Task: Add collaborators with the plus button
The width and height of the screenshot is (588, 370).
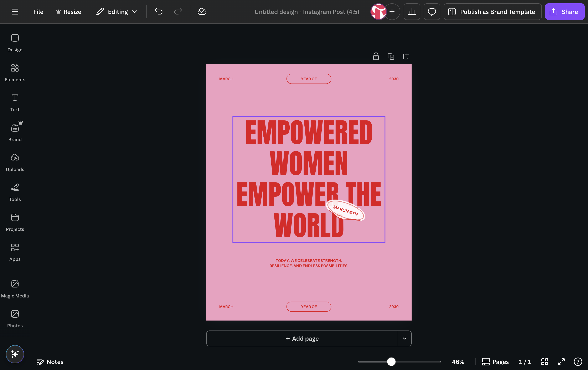Action: (392, 12)
